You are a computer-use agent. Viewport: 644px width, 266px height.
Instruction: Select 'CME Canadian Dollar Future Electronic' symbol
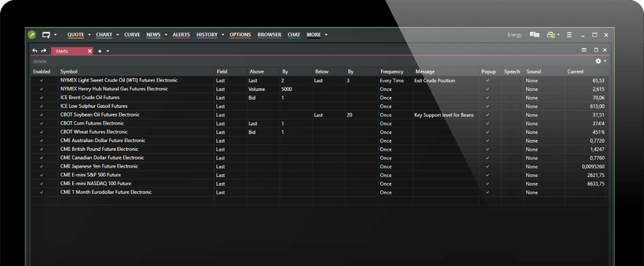(x=102, y=158)
